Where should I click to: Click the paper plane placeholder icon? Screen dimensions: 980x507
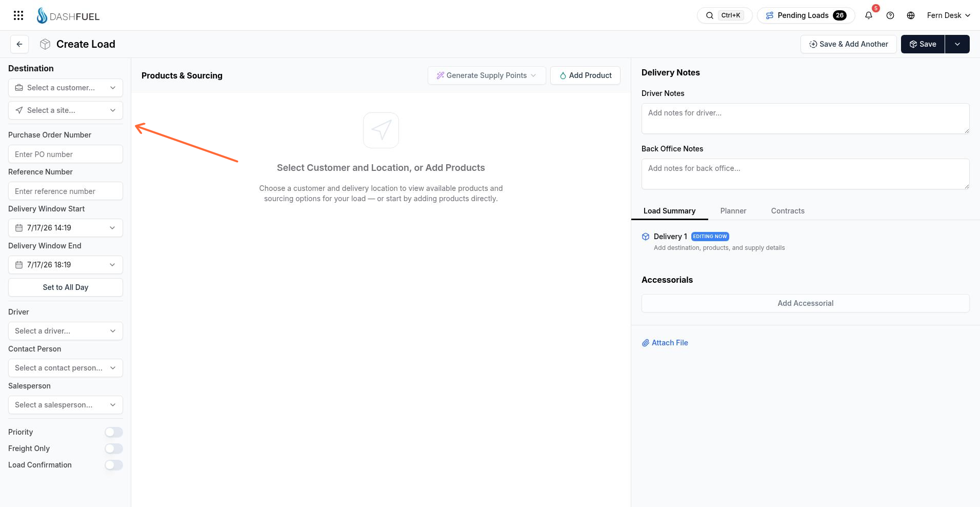pos(381,130)
